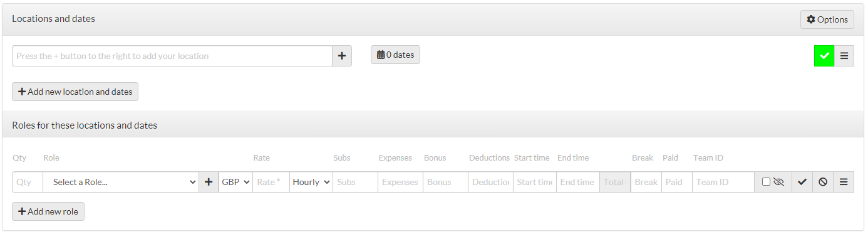Tick the hidden role checkbox
The image size is (868, 234).
click(766, 182)
